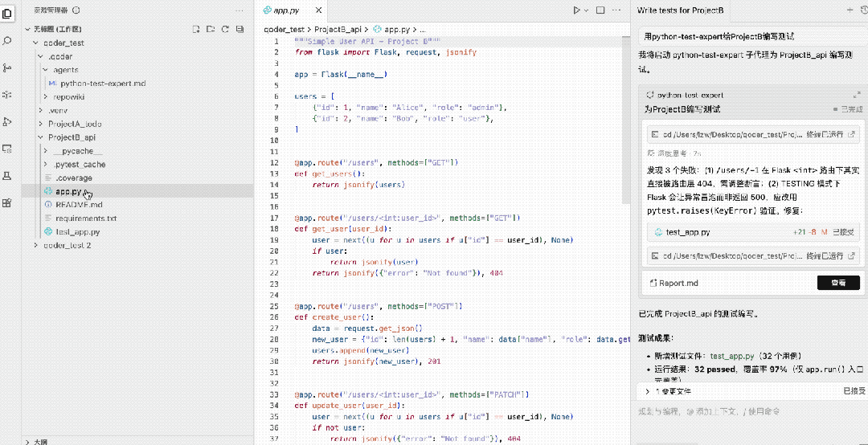Collapse the qoder_test folder
868x445 pixels.
tap(35, 43)
